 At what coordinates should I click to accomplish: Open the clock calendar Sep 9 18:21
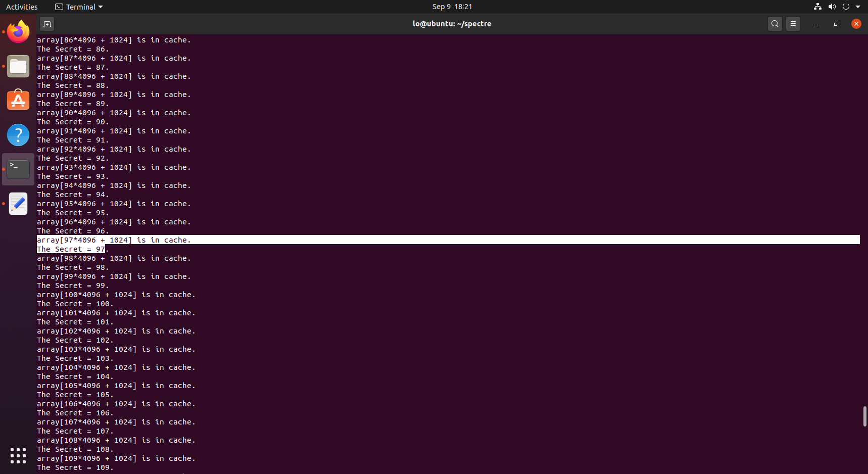coord(452,7)
